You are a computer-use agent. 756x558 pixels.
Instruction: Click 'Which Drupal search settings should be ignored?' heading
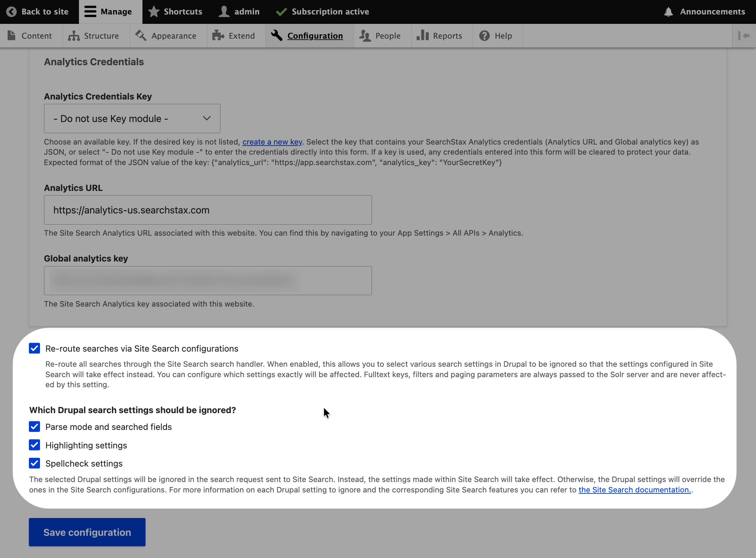(133, 410)
